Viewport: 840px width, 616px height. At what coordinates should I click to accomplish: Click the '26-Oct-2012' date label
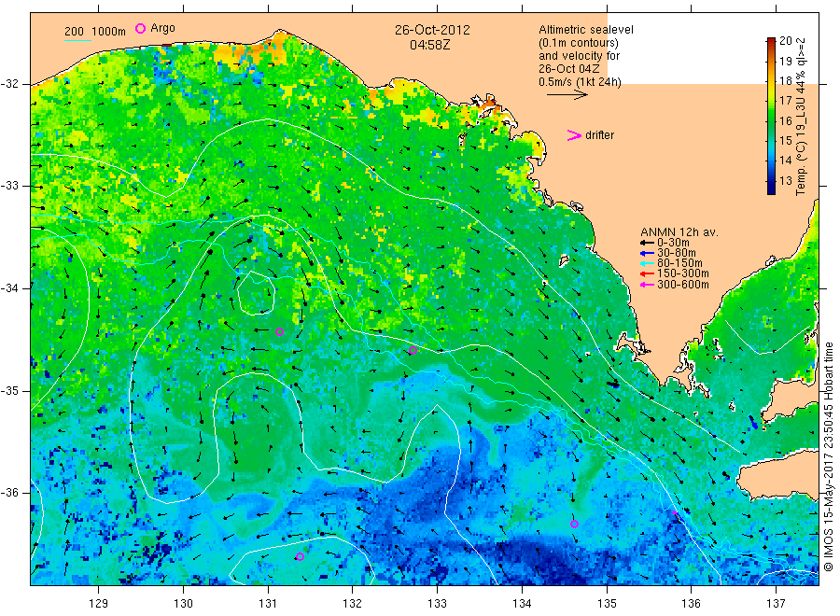point(432,30)
